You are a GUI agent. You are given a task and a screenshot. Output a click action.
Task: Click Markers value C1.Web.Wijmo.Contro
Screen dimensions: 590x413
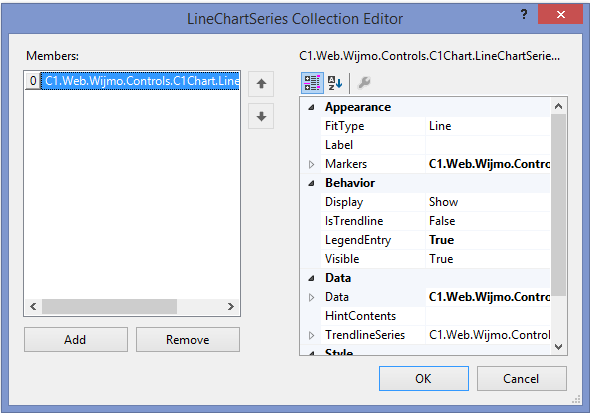click(489, 164)
